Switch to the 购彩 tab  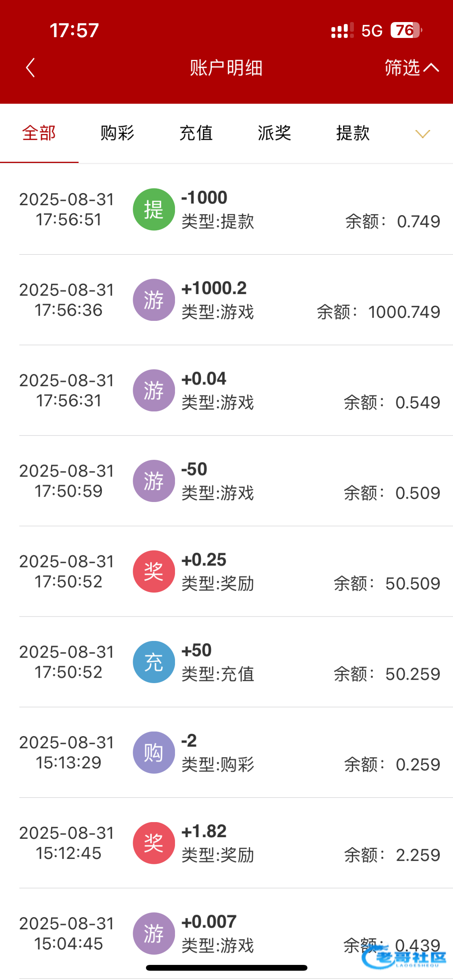117,133
